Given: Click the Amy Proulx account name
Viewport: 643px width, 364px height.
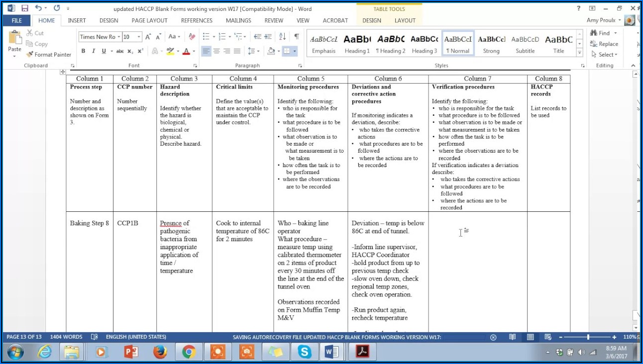Looking at the screenshot, I should 601,20.
